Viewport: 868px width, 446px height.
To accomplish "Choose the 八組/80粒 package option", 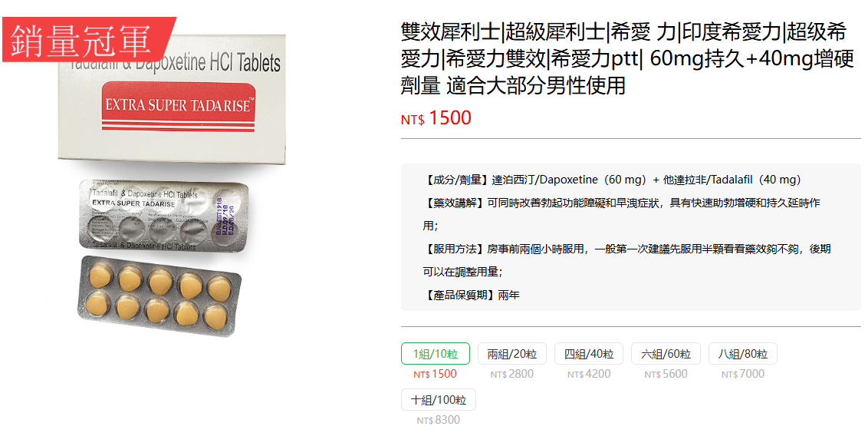I will (743, 353).
